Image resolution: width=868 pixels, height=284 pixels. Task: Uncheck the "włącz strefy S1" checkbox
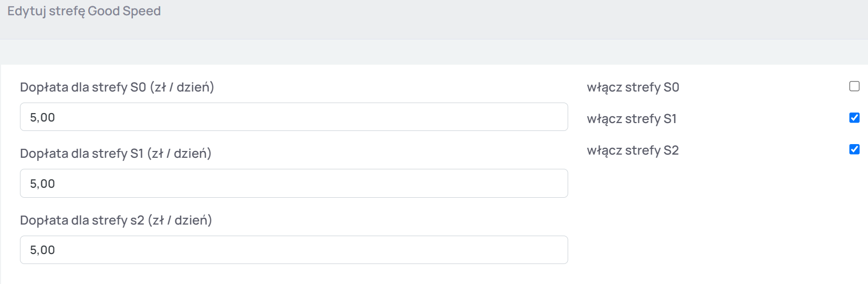click(854, 118)
